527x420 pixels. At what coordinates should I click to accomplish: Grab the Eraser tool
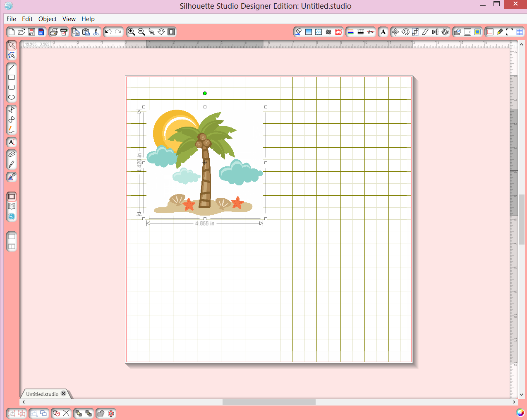(x=11, y=154)
